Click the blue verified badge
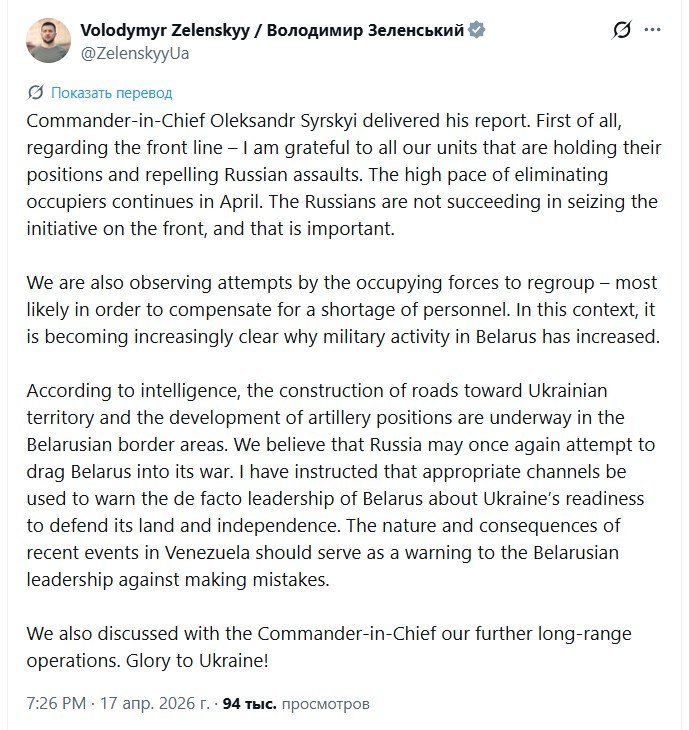The image size is (689, 730). pos(478,30)
